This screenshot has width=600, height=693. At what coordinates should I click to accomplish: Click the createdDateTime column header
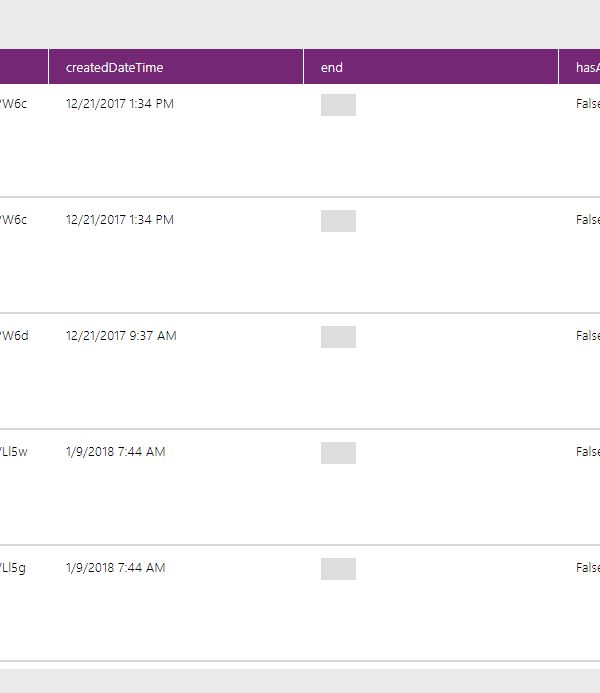(114, 68)
